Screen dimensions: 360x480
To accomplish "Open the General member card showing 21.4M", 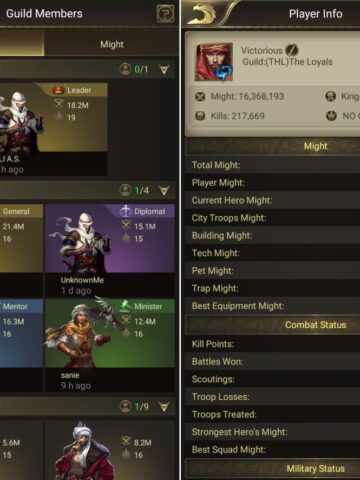I will [21, 250].
